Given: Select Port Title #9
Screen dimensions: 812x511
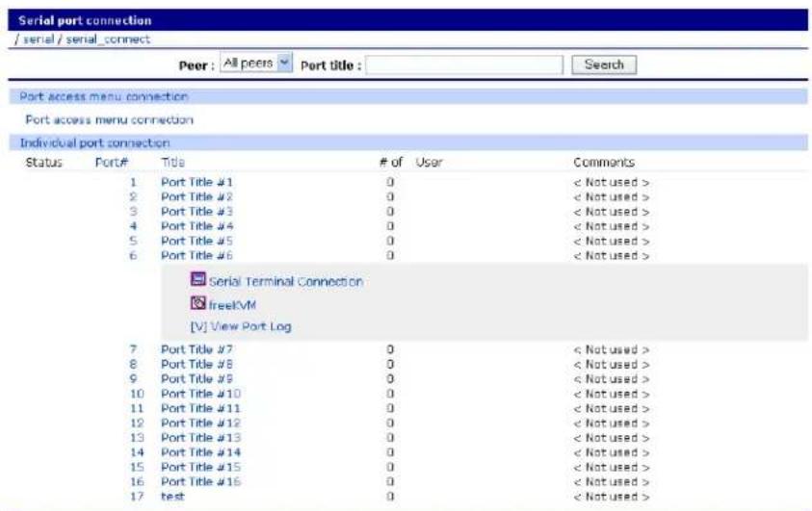Looking at the screenshot, I should point(196,378).
